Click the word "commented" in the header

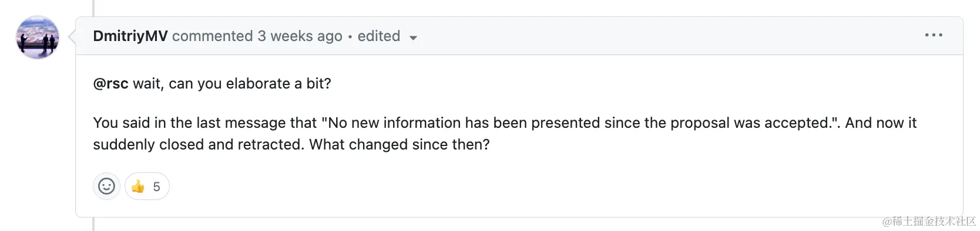click(x=212, y=36)
